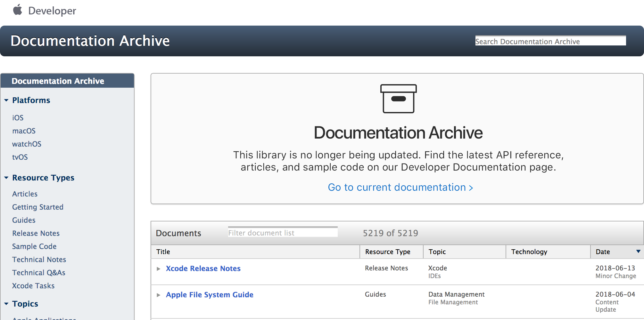This screenshot has width=644, height=320.
Task: Sort by Title column header
Action: (x=255, y=252)
